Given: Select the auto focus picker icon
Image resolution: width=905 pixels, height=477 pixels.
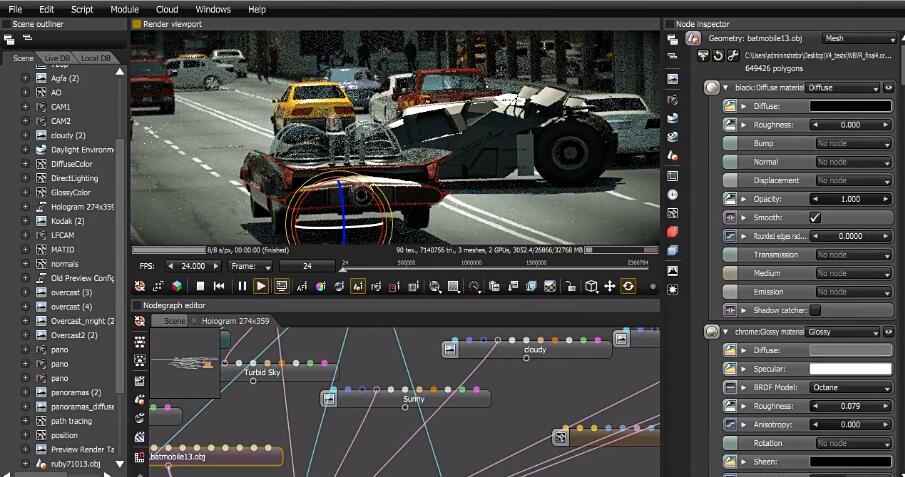Looking at the screenshot, I should [302, 286].
